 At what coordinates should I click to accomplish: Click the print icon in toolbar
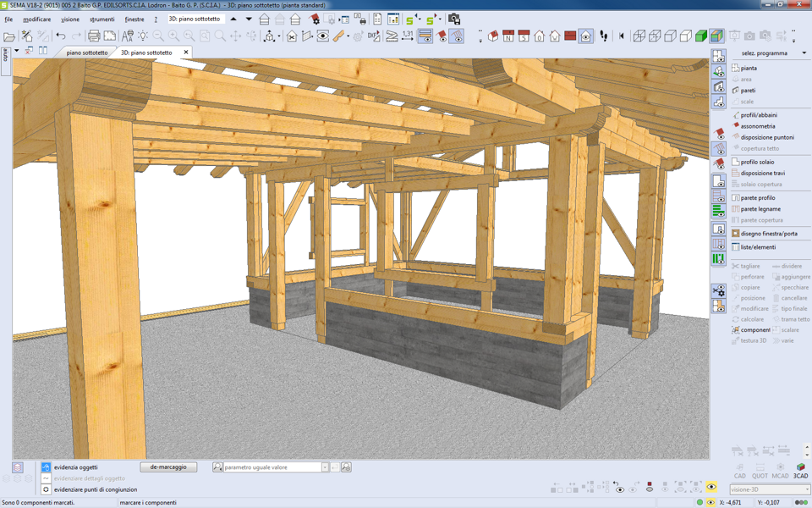click(94, 36)
